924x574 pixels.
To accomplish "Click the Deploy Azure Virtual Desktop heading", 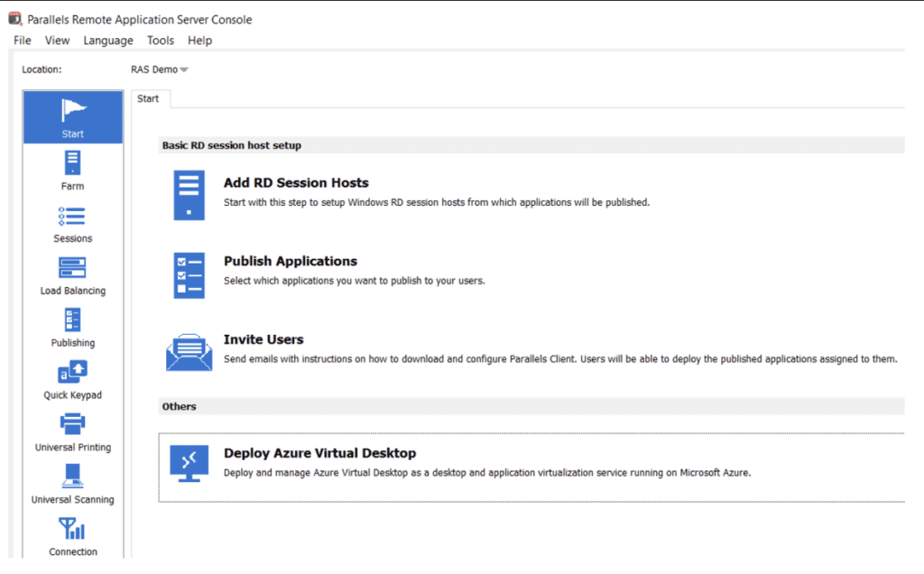I will coord(319,453).
